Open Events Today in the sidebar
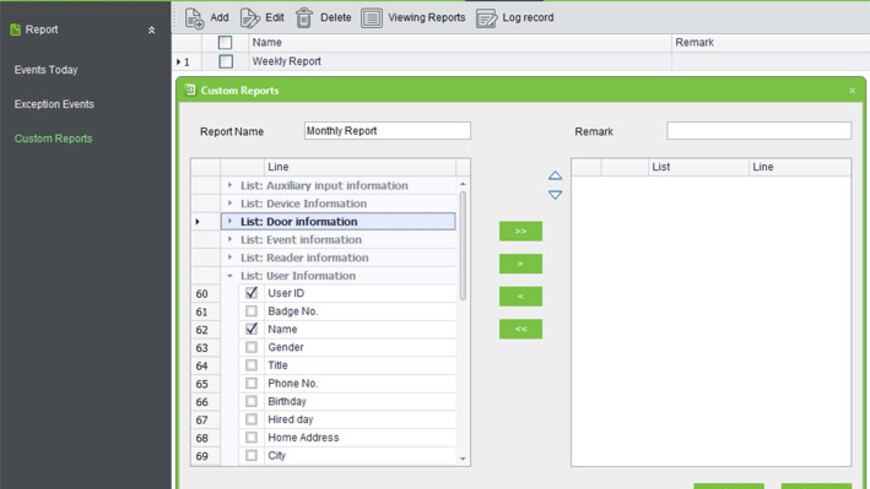Screen dimensions: 870x489 [x=46, y=70]
